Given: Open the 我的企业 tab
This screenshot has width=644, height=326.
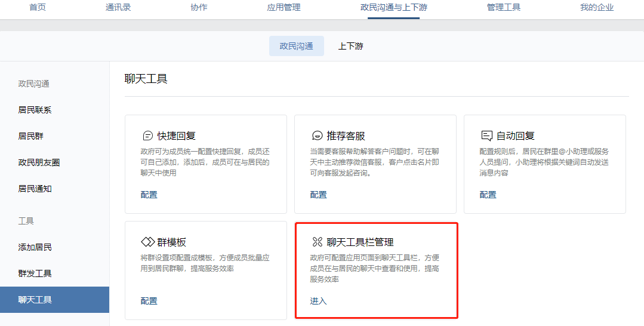Looking at the screenshot, I should (x=597, y=7).
